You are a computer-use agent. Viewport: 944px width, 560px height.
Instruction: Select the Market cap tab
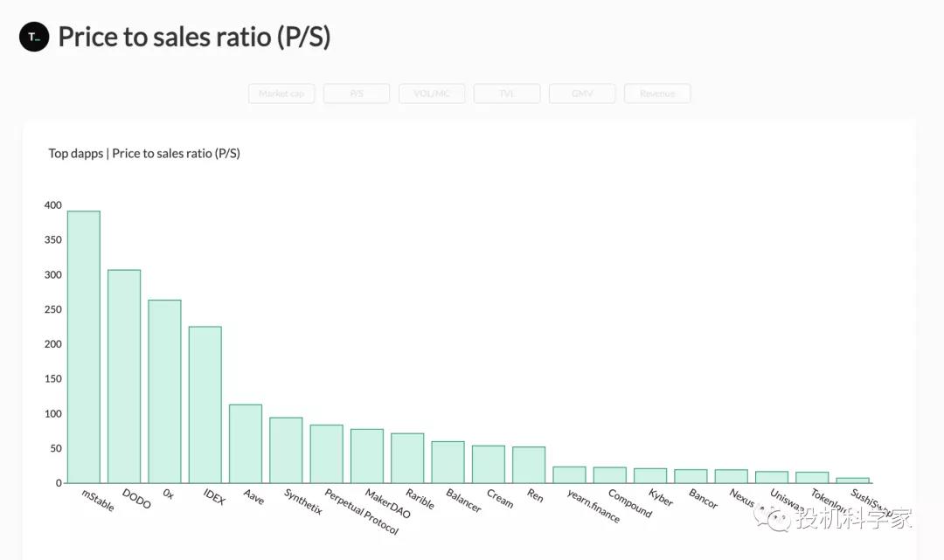pyautogui.click(x=281, y=93)
